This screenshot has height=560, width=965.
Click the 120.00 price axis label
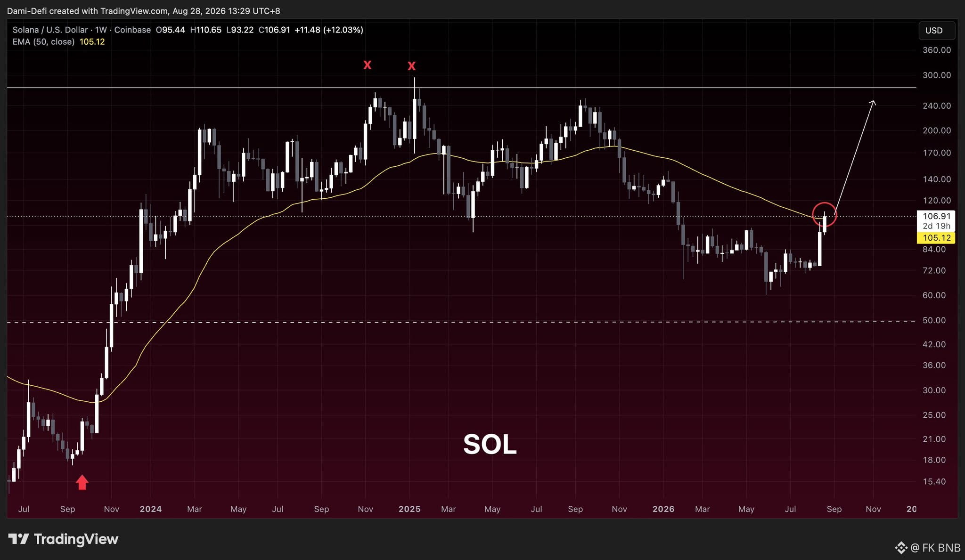tap(937, 200)
